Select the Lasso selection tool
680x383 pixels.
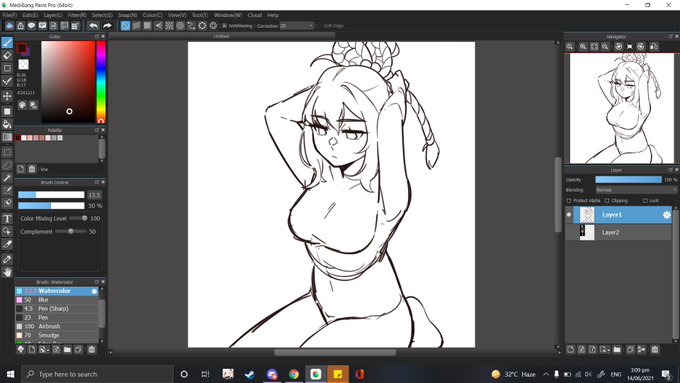point(7,165)
